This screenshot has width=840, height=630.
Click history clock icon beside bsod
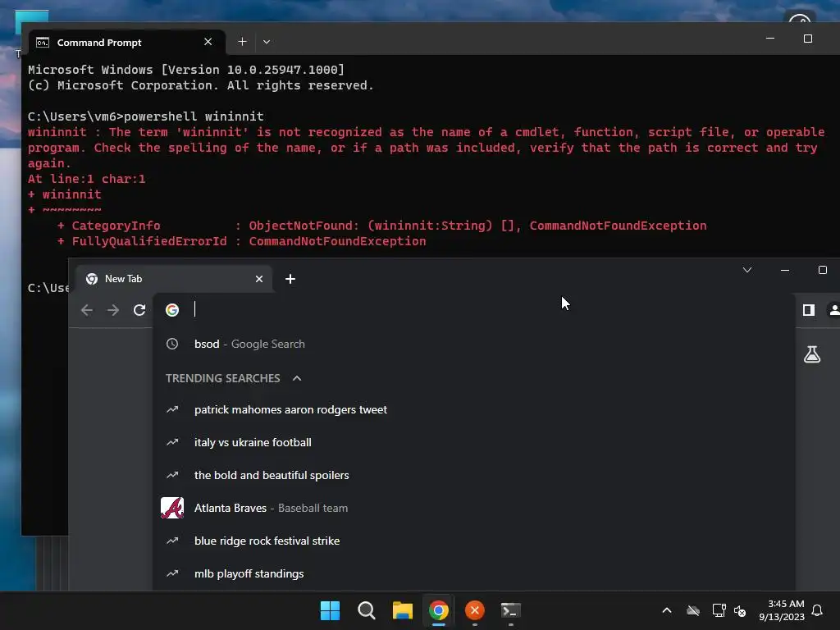(172, 344)
